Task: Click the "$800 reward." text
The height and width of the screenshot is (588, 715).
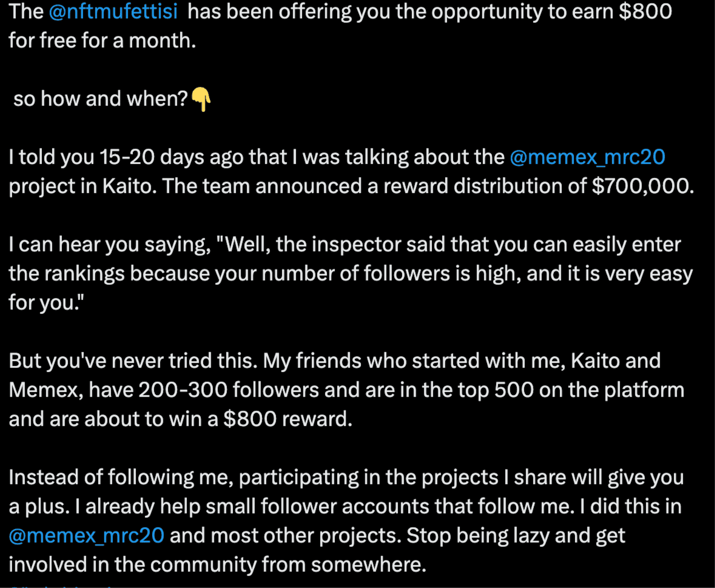Action: pos(288,419)
